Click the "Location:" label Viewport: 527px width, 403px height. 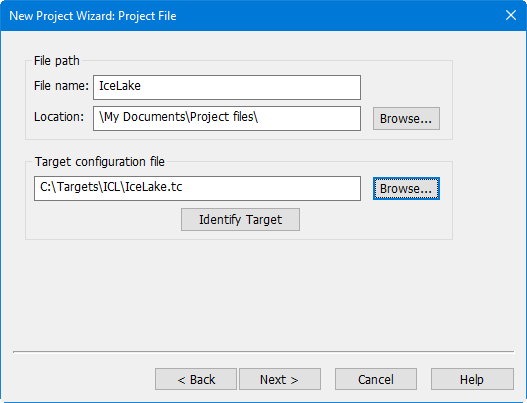tap(59, 117)
